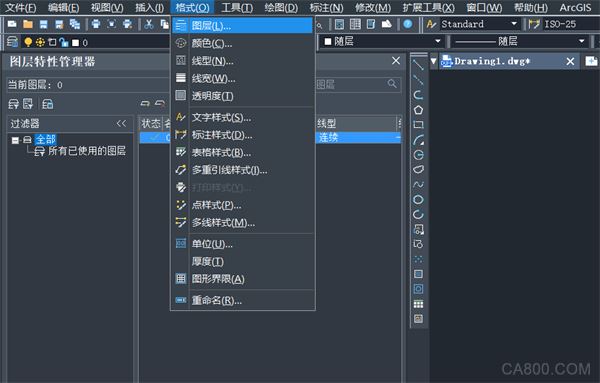The image size is (600, 383).
Task: Click 厚度(T) menu entry
Action: point(242,261)
